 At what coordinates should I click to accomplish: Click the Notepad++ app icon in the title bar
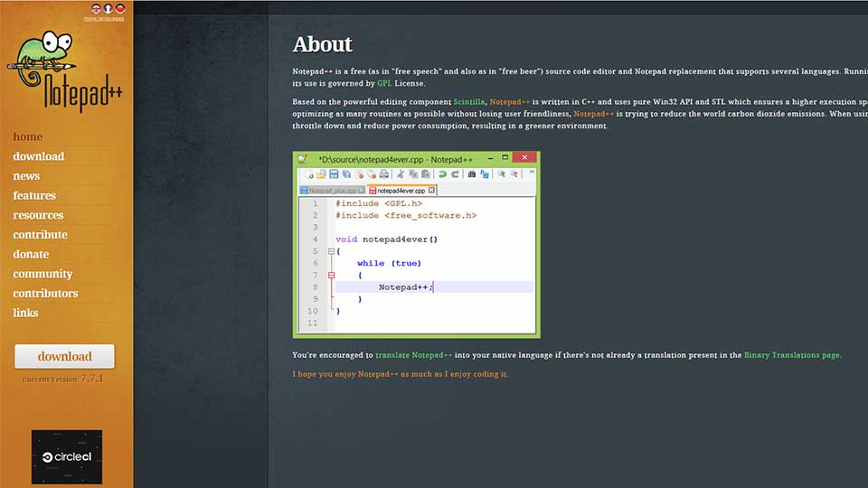(x=302, y=159)
